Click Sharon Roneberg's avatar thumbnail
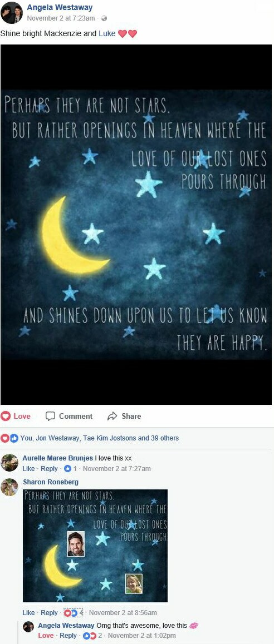 pos(9,487)
